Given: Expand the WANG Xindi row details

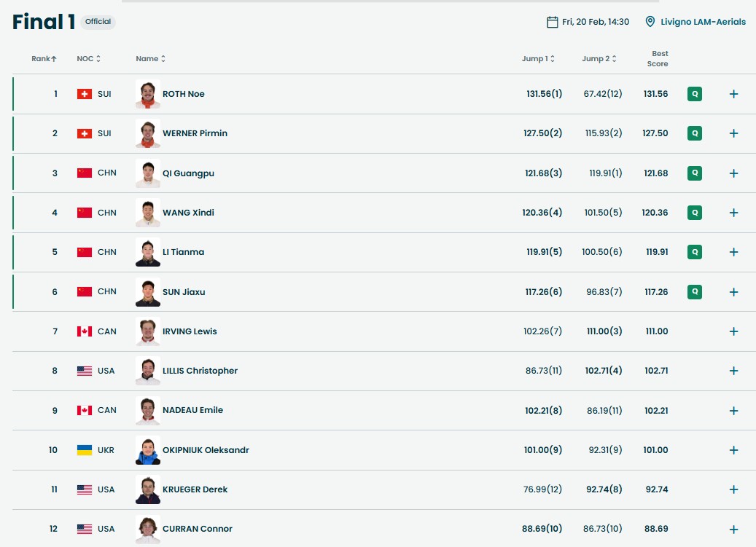Looking at the screenshot, I should click(733, 213).
